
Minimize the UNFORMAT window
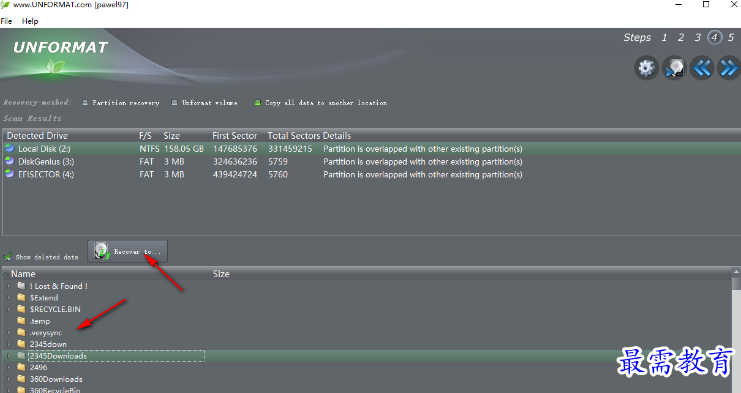point(679,4)
